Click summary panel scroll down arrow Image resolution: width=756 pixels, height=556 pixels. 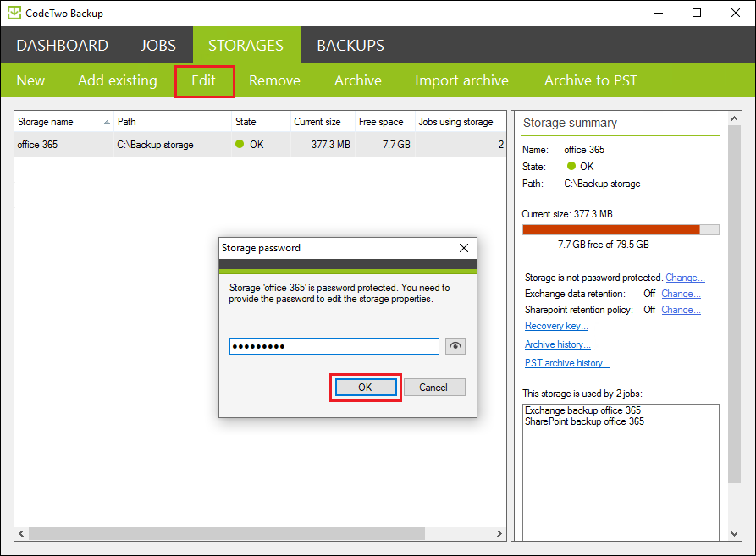pyautogui.click(x=734, y=534)
